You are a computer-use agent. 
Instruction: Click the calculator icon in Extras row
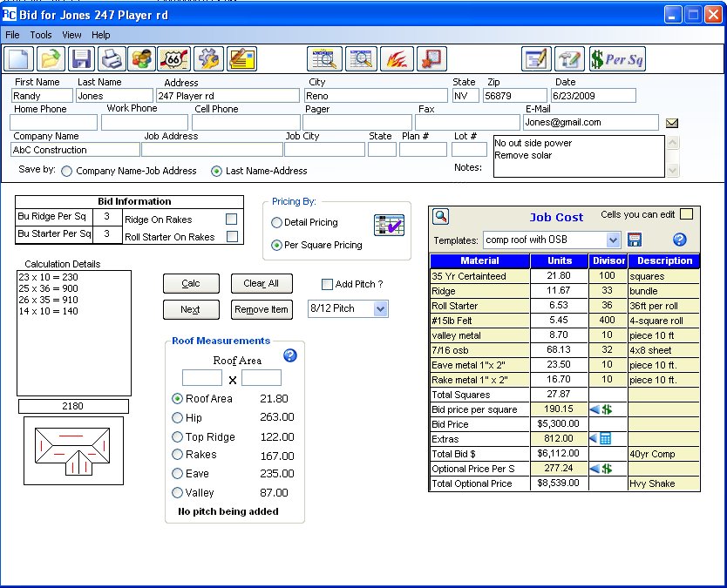605,439
